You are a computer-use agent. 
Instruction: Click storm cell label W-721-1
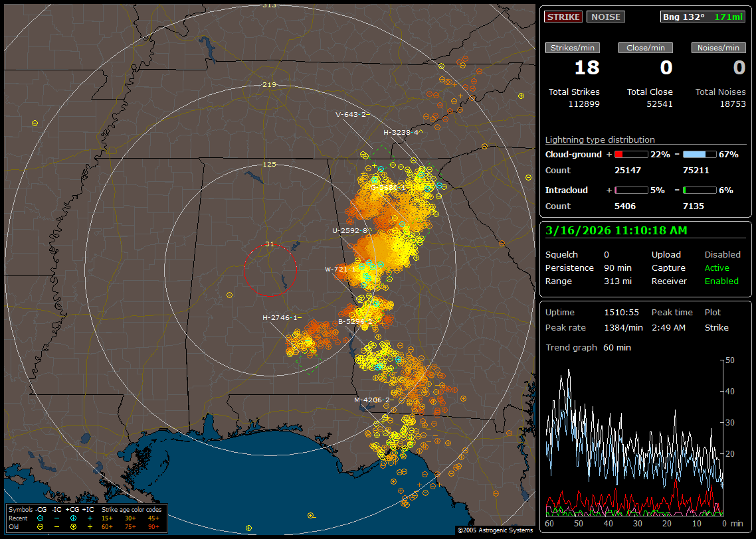(340, 269)
